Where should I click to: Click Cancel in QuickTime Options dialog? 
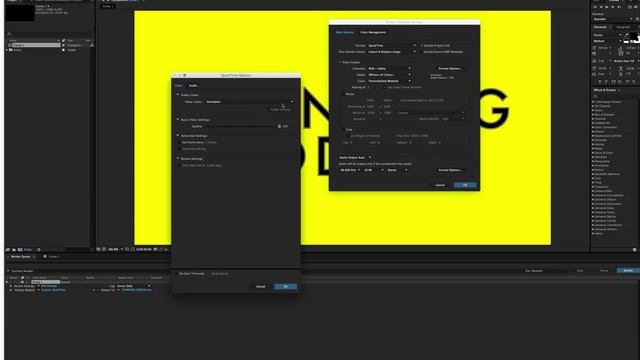tap(260, 287)
